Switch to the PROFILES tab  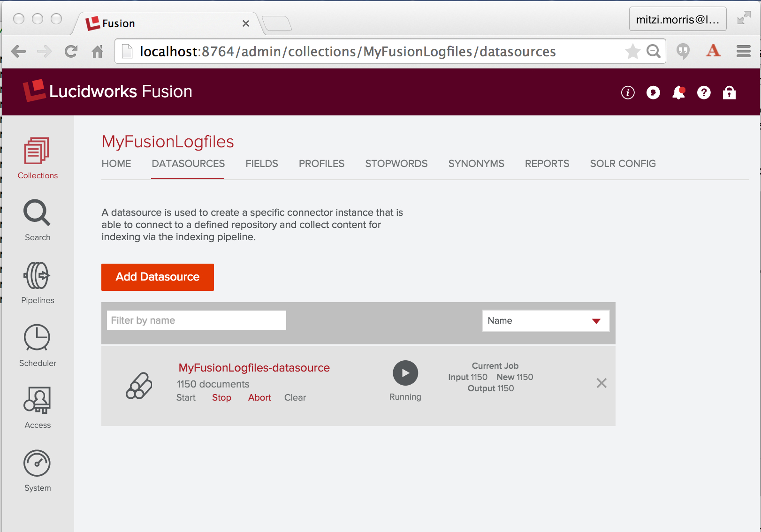tap(322, 164)
